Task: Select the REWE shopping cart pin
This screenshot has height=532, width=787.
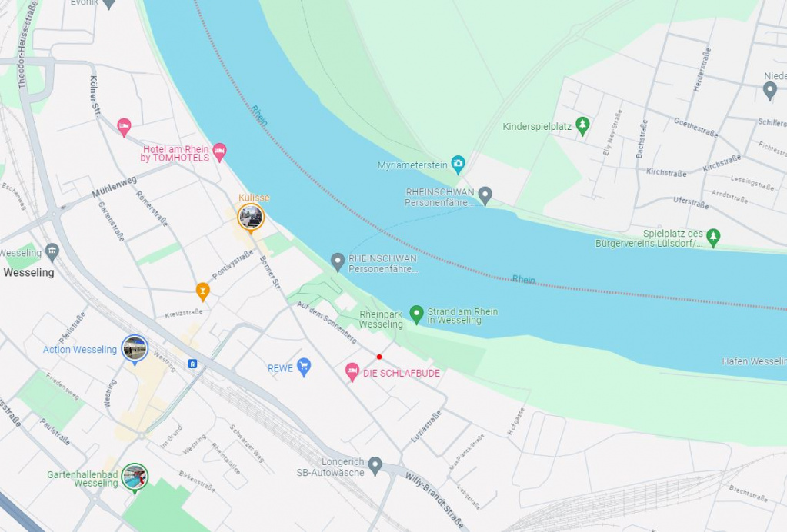Action: click(x=303, y=367)
